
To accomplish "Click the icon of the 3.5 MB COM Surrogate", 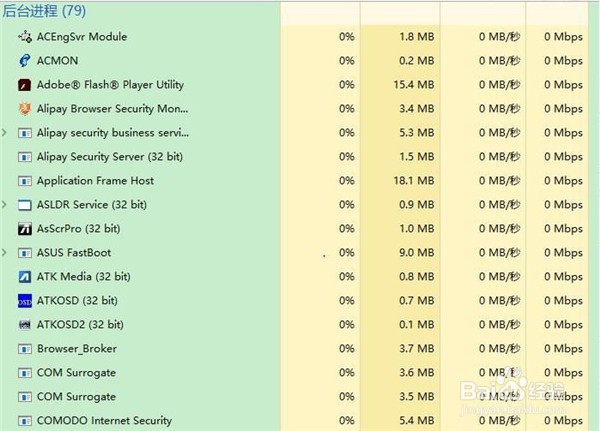I will (x=25, y=397).
